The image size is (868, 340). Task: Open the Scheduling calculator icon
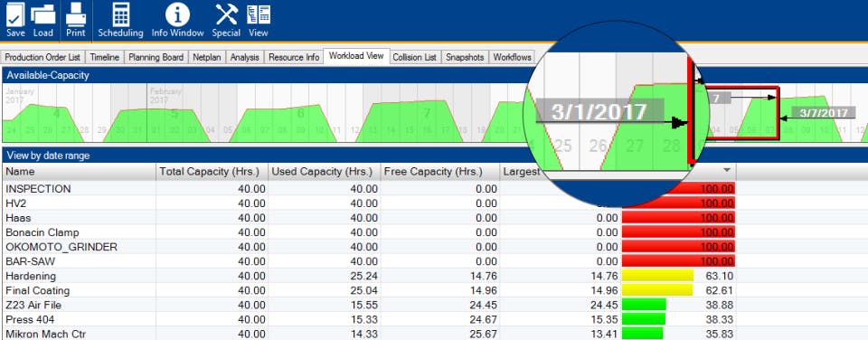tap(120, 21)
